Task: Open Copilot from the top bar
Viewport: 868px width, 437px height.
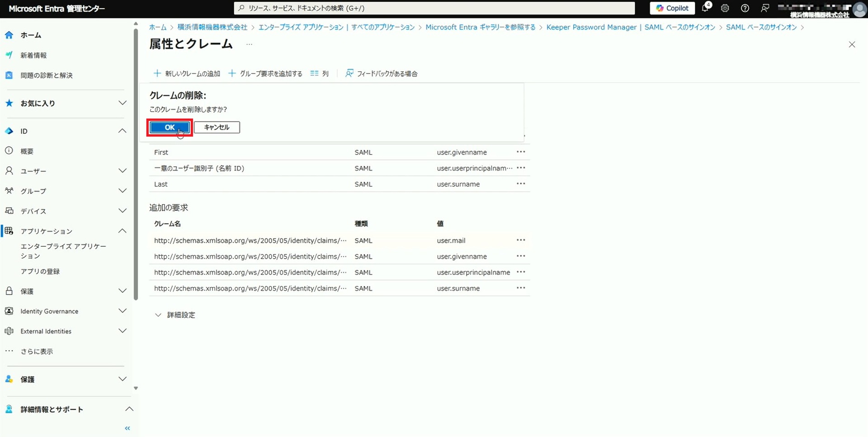Action: coord(672,8)
